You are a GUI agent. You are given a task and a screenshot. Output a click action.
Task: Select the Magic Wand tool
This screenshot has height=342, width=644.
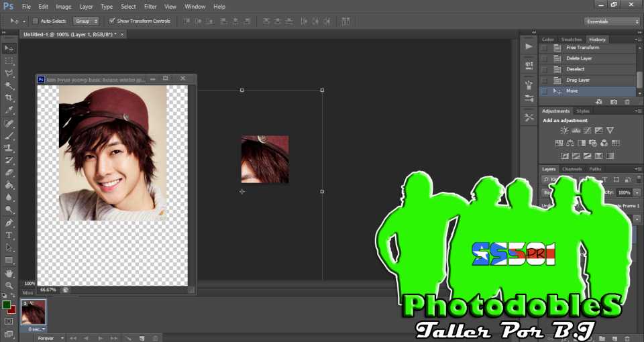click(x=9, y=85)
